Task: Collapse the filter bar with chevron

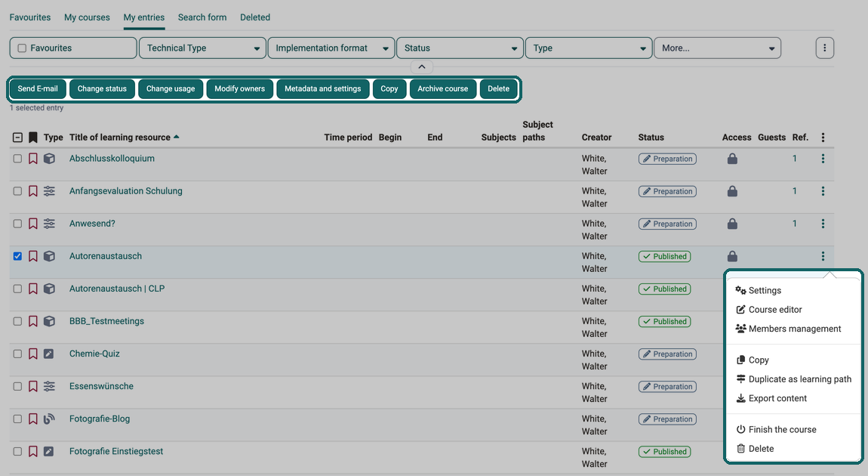Action: click(422, 66)
